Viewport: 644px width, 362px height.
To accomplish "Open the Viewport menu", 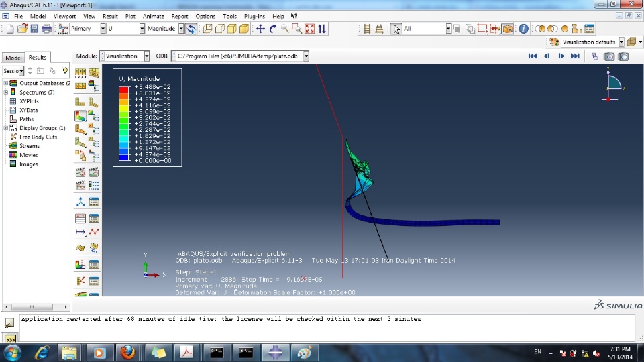I will (x=64, y=16).
